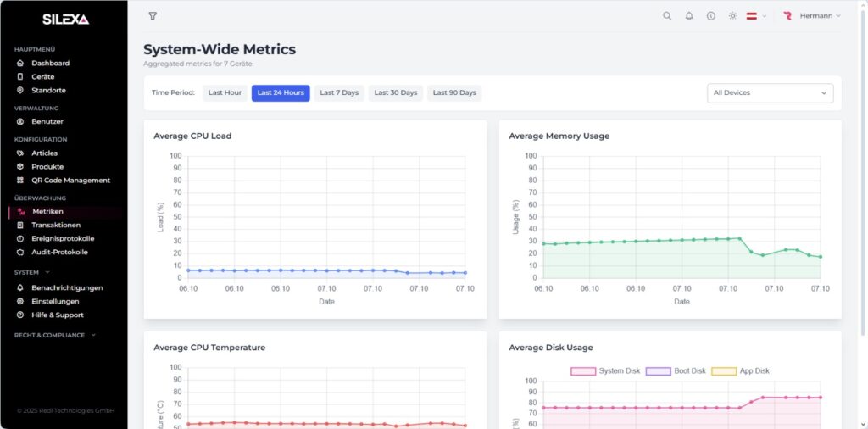The width and height of the screenshot is (868, 429).
Task: Toggle light/dark theme sun icon
Action: [733, 16]
